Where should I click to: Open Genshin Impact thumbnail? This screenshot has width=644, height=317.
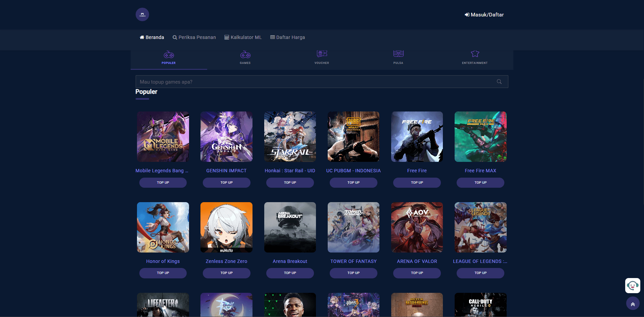tap(226, 137)
